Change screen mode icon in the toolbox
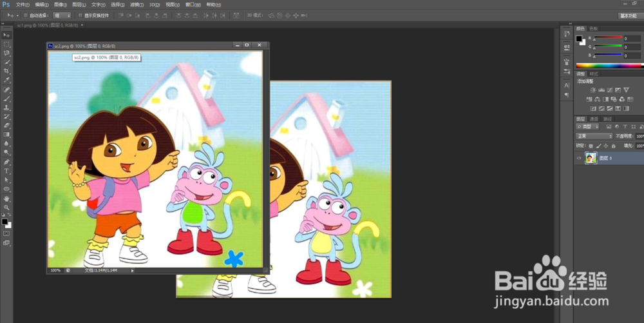The image size is (644, 323). tap(6, 243)
